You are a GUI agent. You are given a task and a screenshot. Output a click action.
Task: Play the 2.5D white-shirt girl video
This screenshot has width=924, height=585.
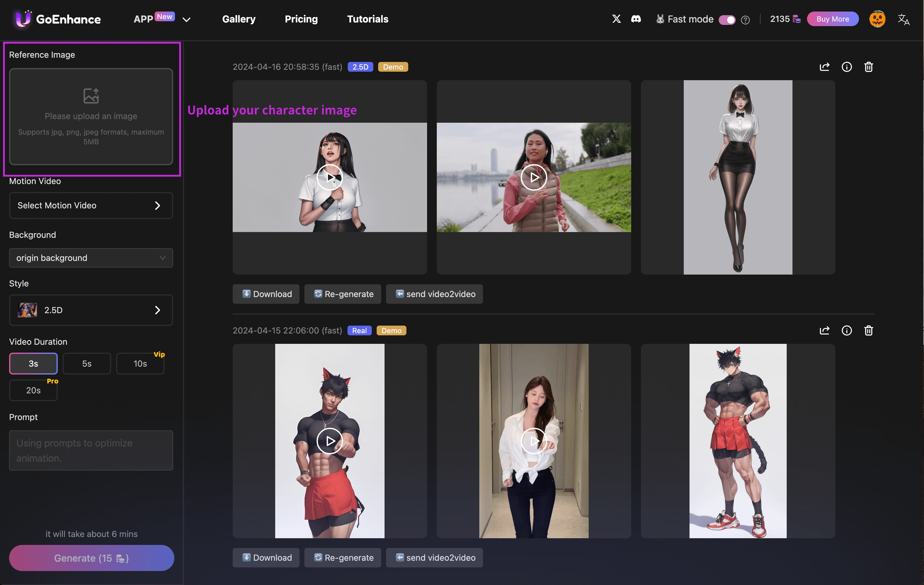click(x=330, y=177)
